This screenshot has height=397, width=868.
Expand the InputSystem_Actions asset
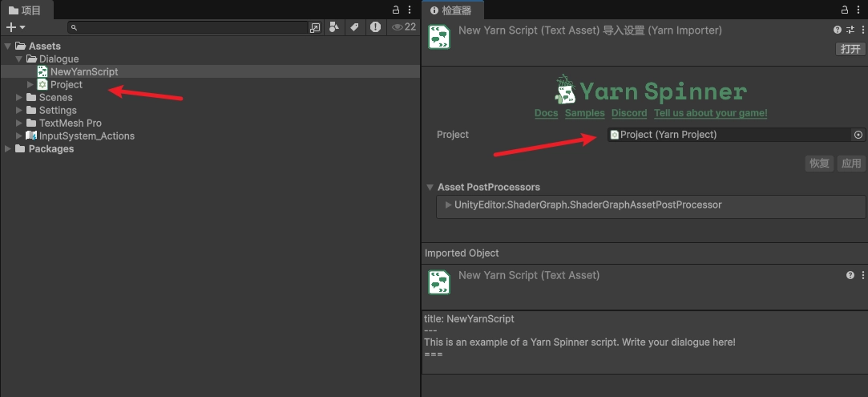(18, 136)
